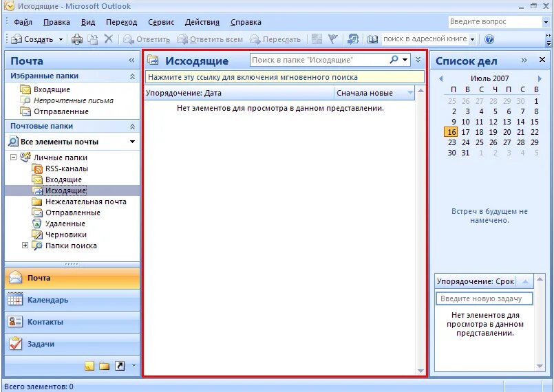Click the Notes icon in navigation bottom bar
554x392 pixels.
89,366
